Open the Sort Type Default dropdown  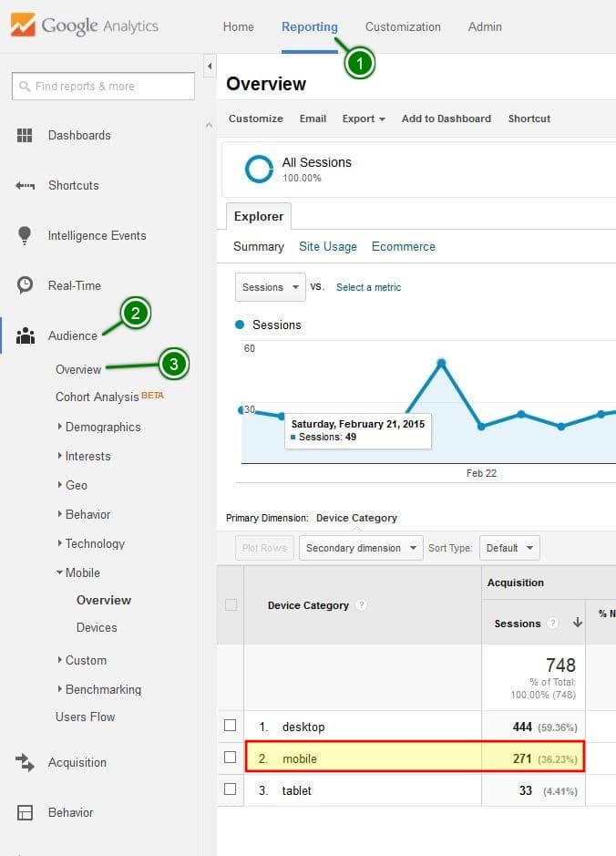[x=509, y=548]
